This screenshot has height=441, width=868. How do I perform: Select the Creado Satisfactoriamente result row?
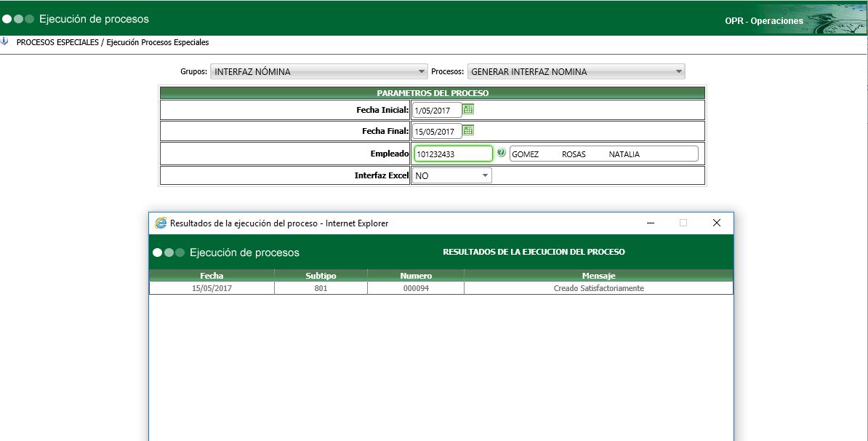point(598,287)
